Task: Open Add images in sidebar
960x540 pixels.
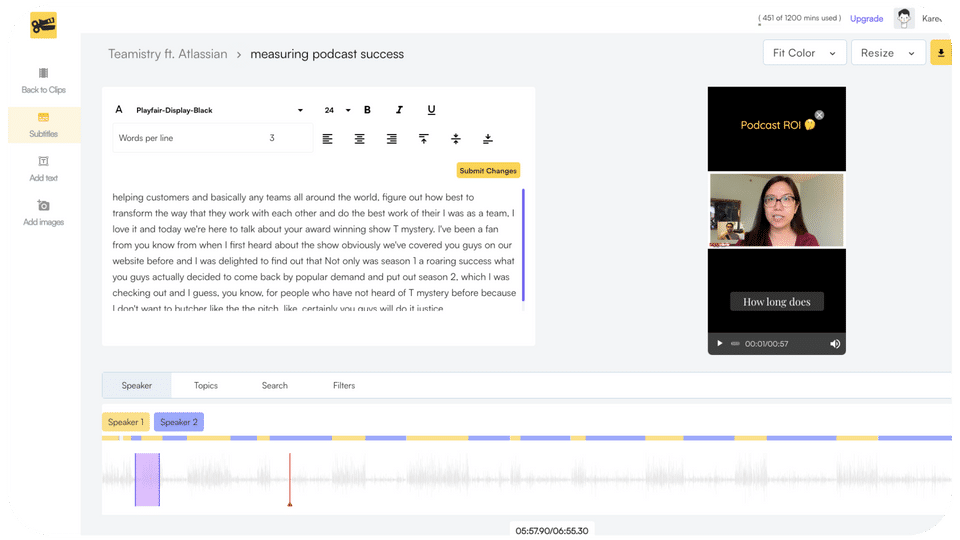Action: 43,213
